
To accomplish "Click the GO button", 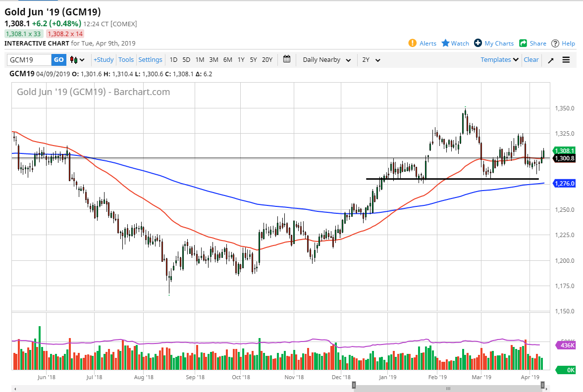I will (x=58, y=60).
